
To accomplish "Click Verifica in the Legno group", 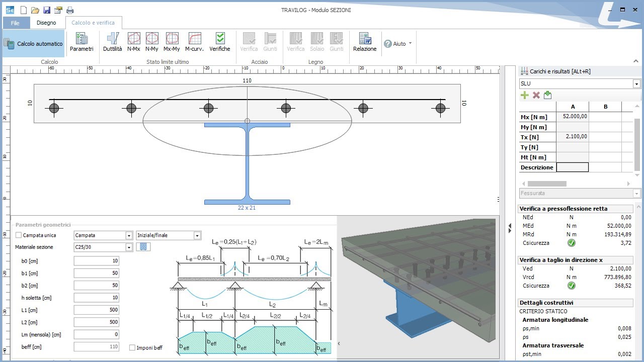I will 296,42.
